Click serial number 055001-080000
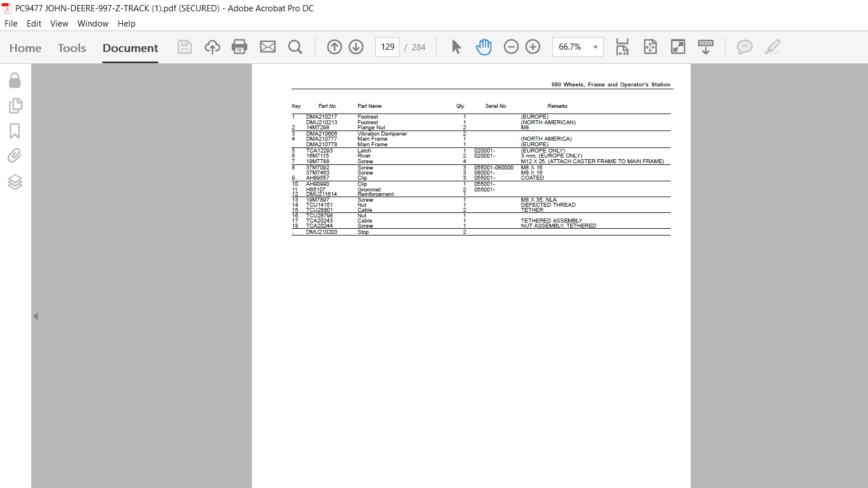This screenshot has height=488, width=868. [494, 168]
